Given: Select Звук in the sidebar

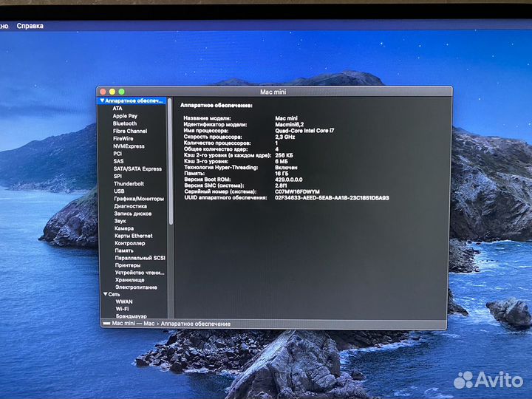Looking at the screenshot, I should (120, 221).
